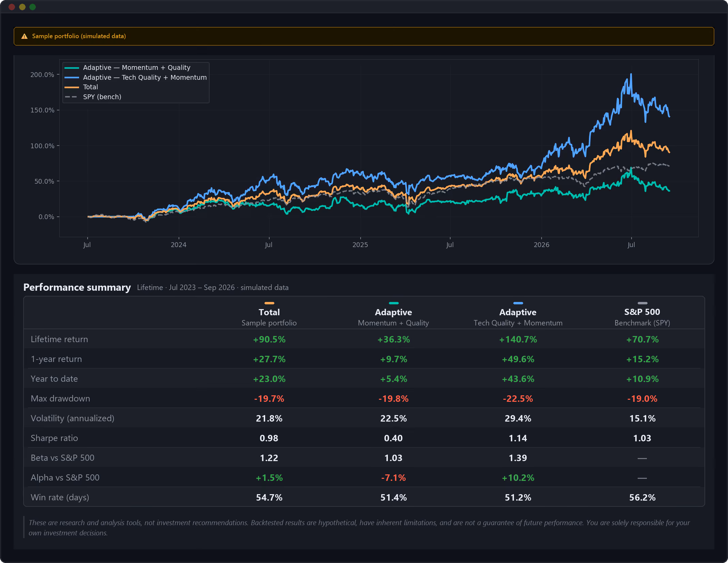Select the 'Adaptive Momentum + Quality' column header
Viewport: 728px width, 563px height.
[394, 317]
